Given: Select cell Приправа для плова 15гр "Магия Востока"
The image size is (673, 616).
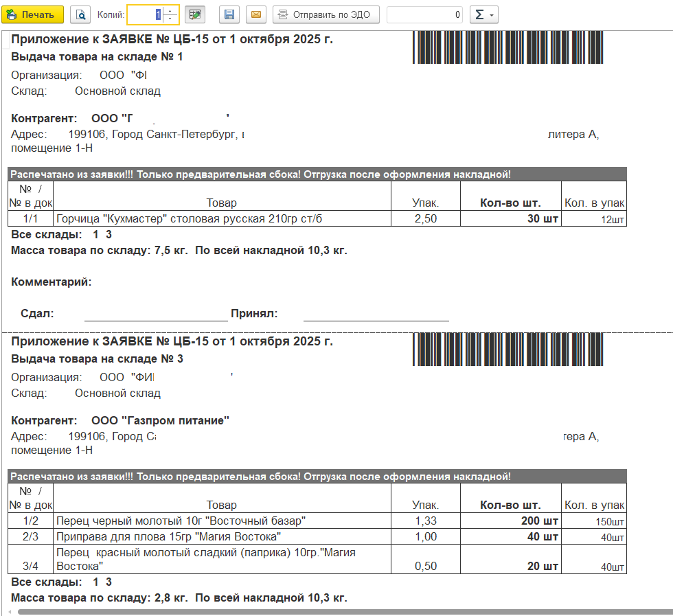Looking at the screenshot, I should (222, 536).
